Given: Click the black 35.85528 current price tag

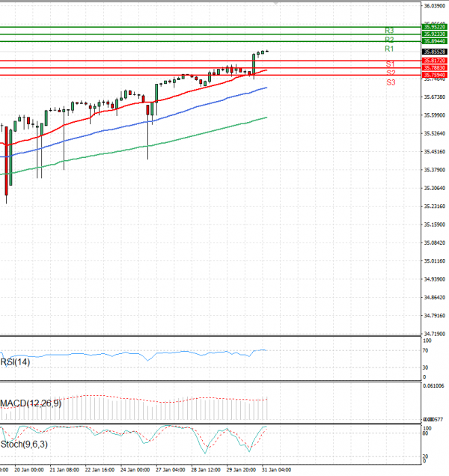Looking at the screenshot, I should [x=435, y=52].
